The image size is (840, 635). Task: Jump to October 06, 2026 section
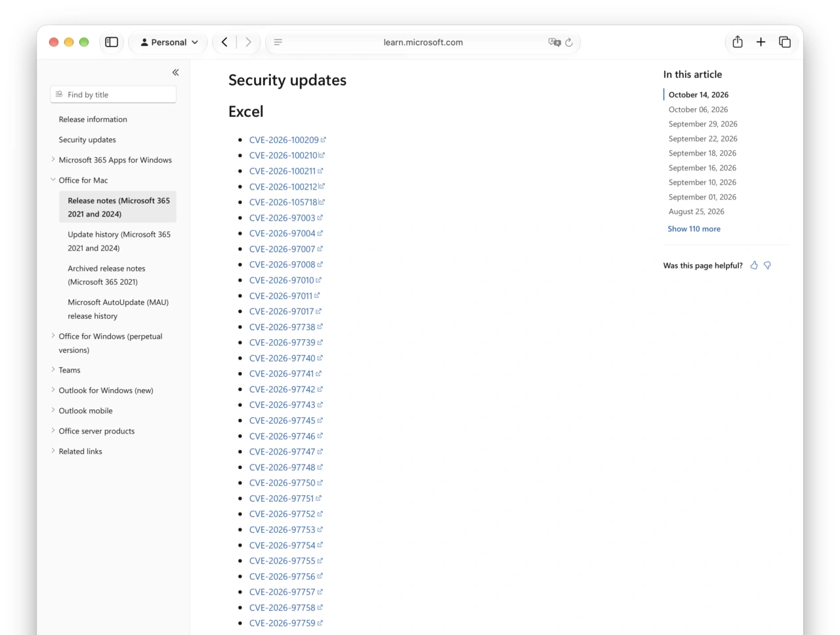click(698, 110)
